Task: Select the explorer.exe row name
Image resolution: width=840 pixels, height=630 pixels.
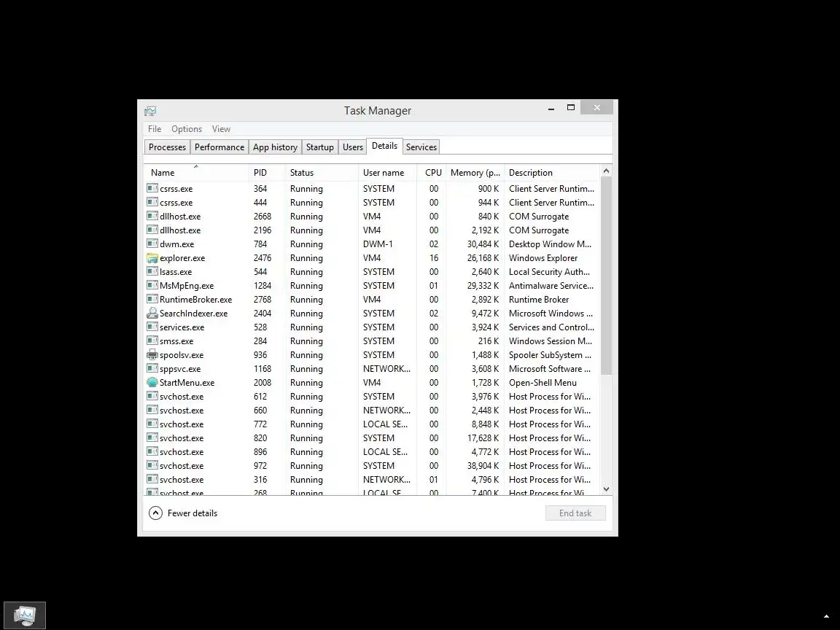Action: pos(182,258)
